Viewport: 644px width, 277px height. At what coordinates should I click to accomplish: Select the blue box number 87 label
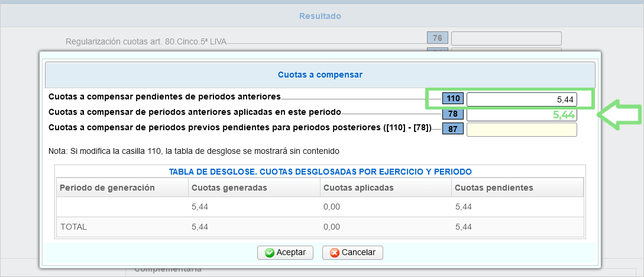pos(453,130)
